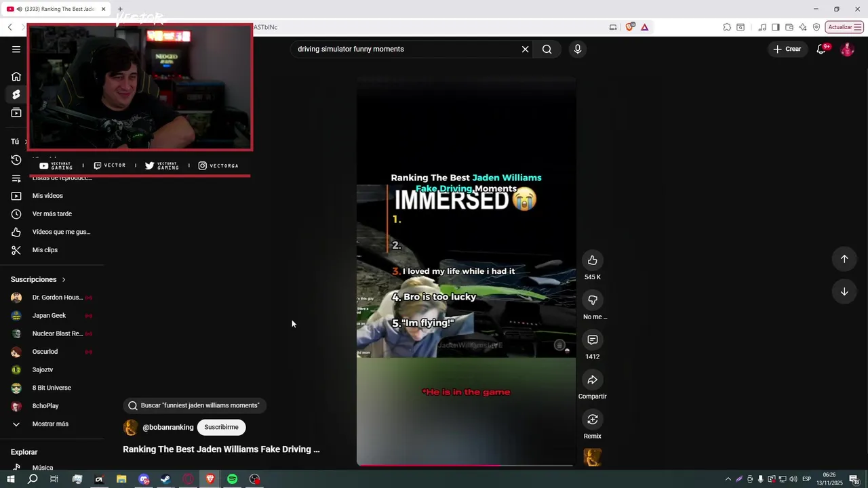
Task: Open the bobanranking channel avatar
Action: click(130, 427)
